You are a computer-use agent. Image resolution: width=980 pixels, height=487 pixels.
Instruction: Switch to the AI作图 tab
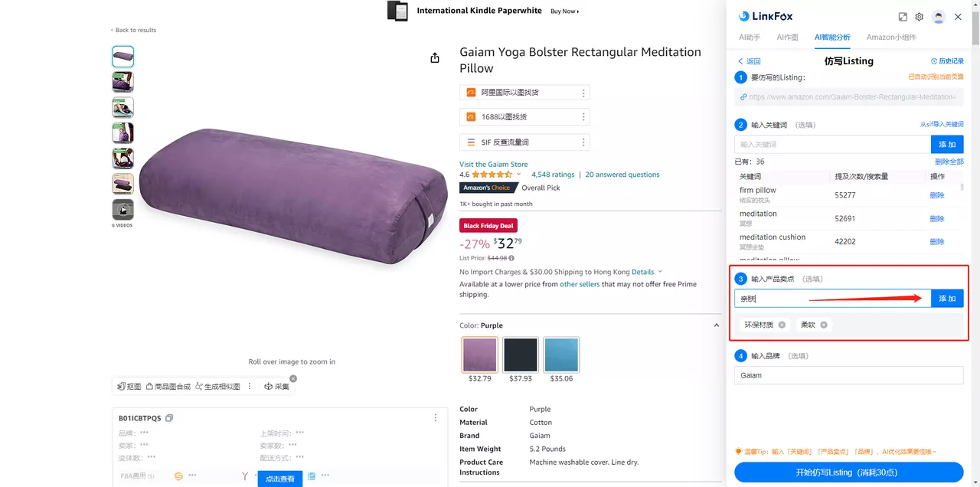pyautogui.click(x=787, y=37)
